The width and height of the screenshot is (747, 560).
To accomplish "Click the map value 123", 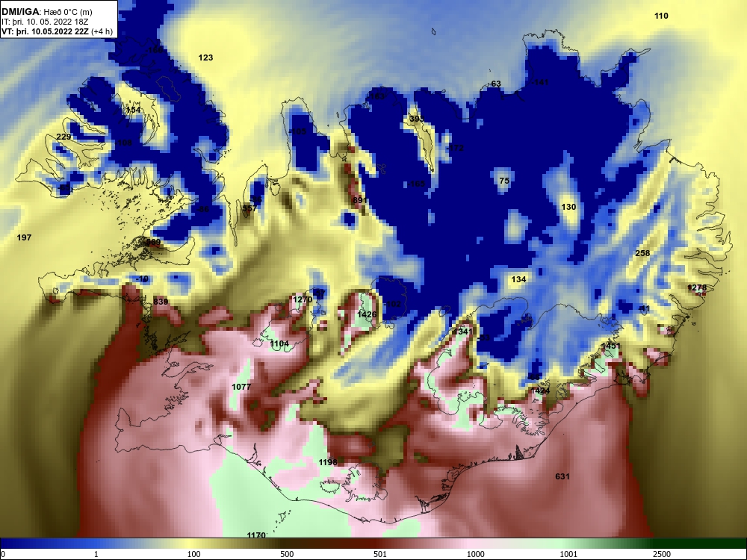I will click(206, 57).
